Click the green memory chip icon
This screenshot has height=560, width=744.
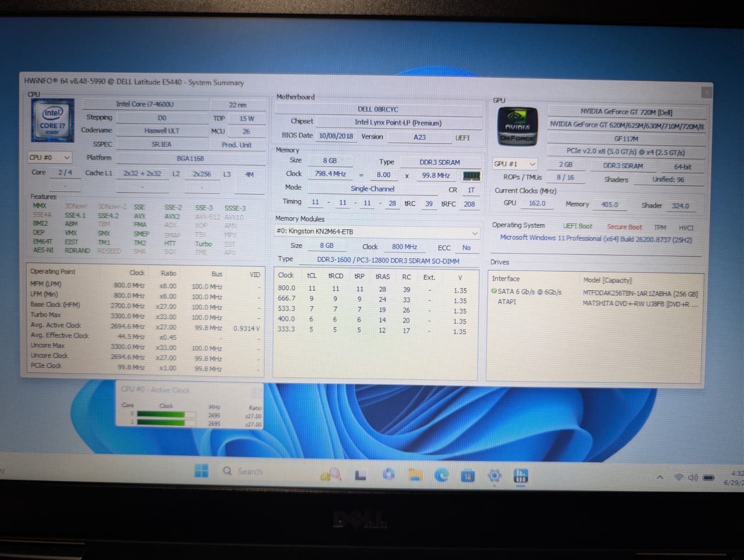[472, 176]
